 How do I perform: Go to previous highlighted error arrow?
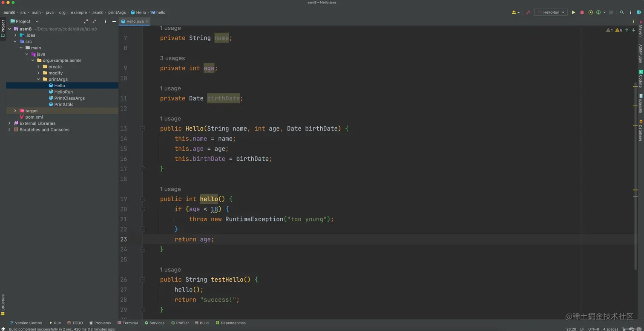(627, 30)
